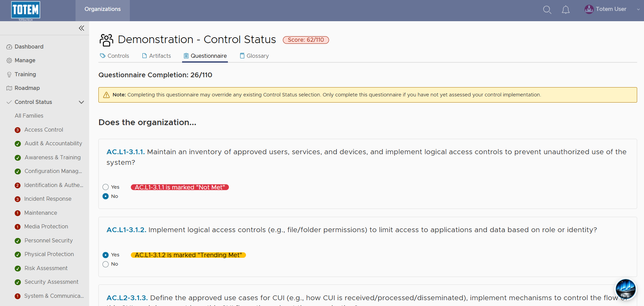Open Training in the sidebar
Image resolution: width=644 pixels, height=306 pixels.
25,74
